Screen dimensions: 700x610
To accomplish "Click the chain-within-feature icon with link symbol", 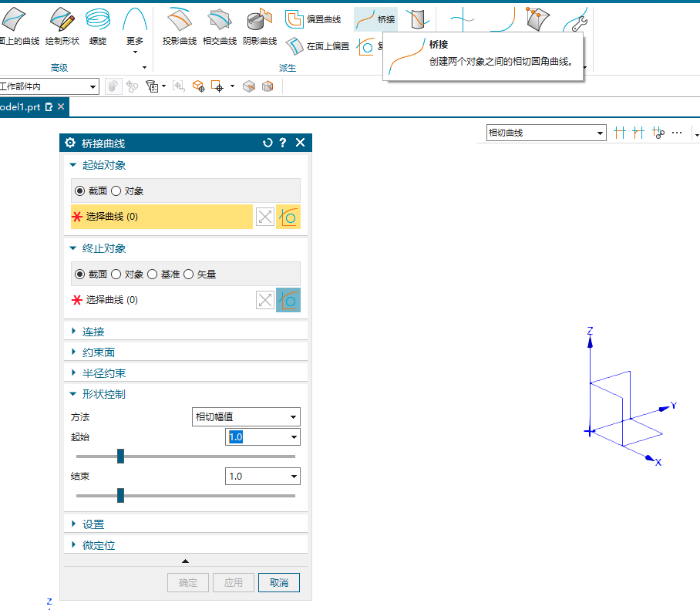I will click(x=658, y=133).
